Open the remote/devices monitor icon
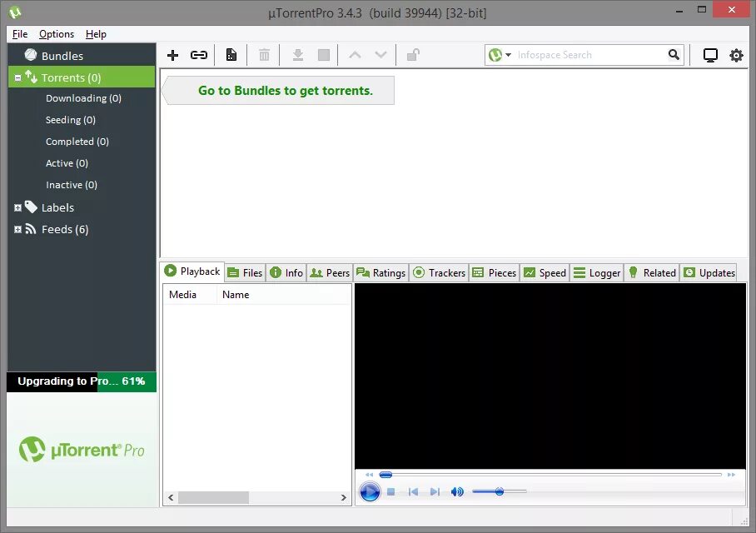This screenshot has width=756, height=533. 710,56
